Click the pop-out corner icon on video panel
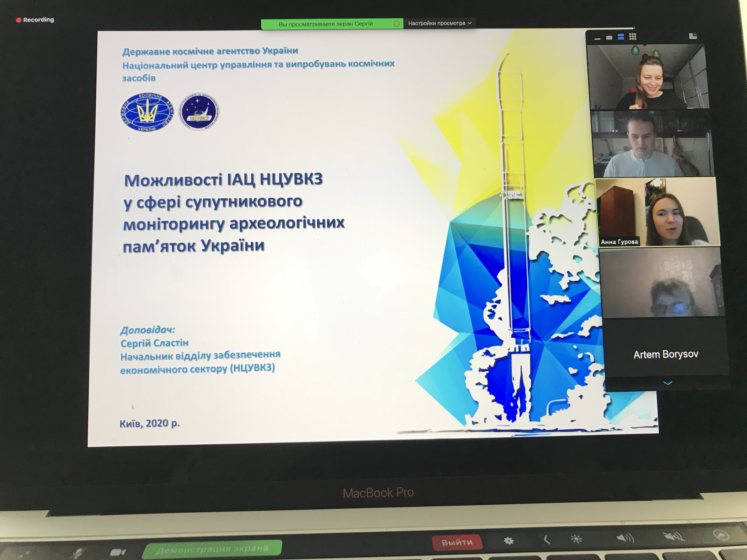The image size is (747, 560). click(x=693, y=36)
